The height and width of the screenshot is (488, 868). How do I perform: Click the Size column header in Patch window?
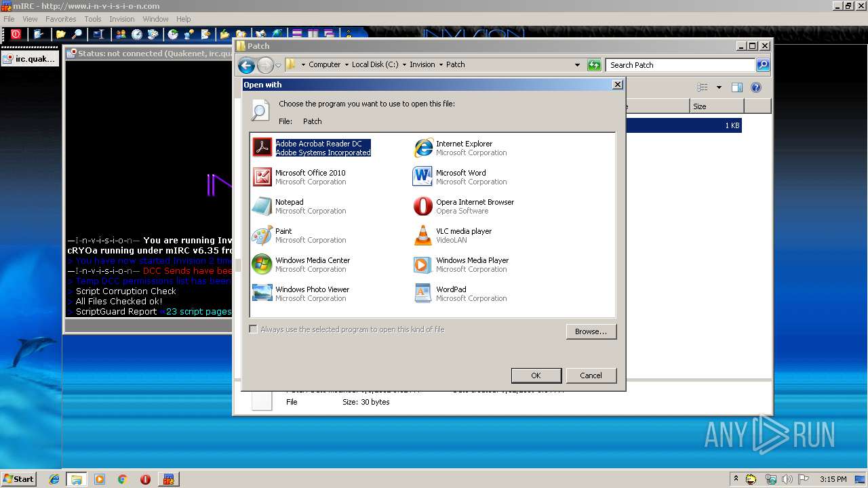click(x=717, y=106)
